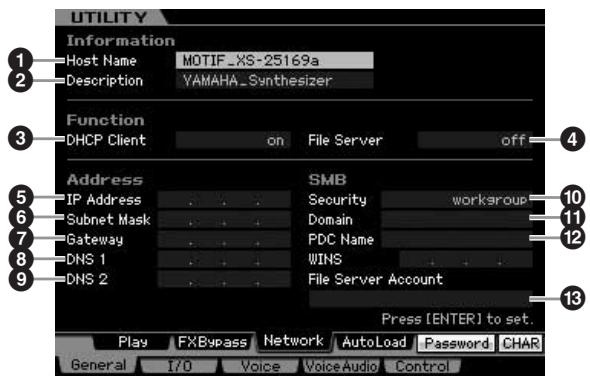
Task: Open the AutoLoad tab
Action: point(374,342)
